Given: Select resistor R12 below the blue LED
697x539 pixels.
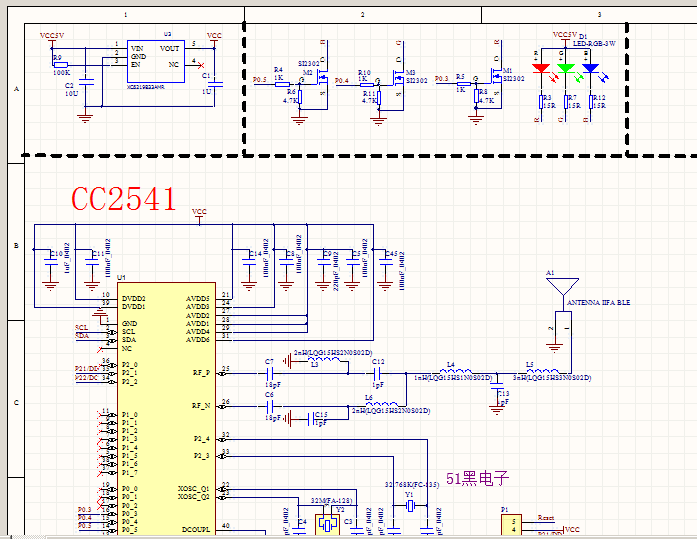Looking at the screenshot, I should 591,102.
